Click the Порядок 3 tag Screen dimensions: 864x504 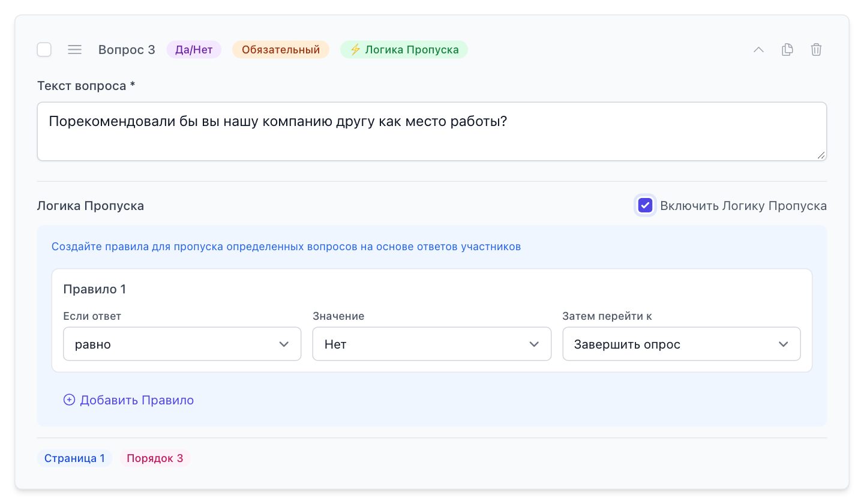[155, 458]
